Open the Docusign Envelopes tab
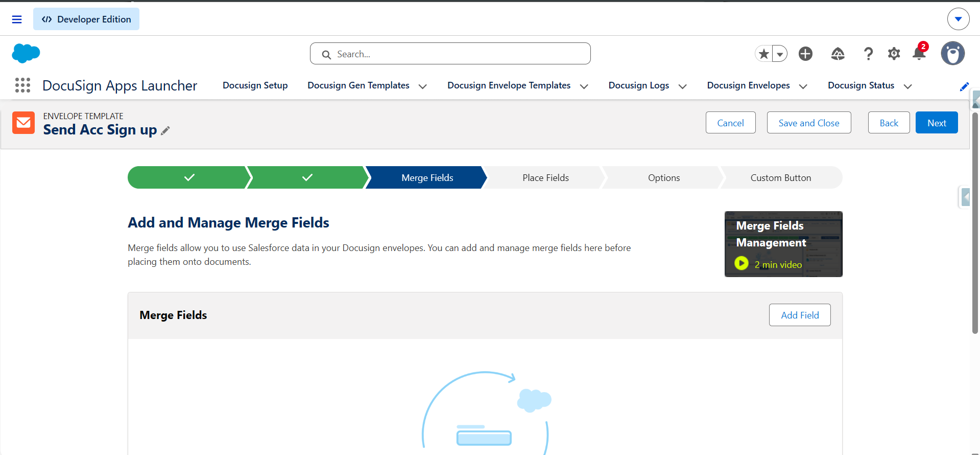The image size is (980, 455). [748, 85]
